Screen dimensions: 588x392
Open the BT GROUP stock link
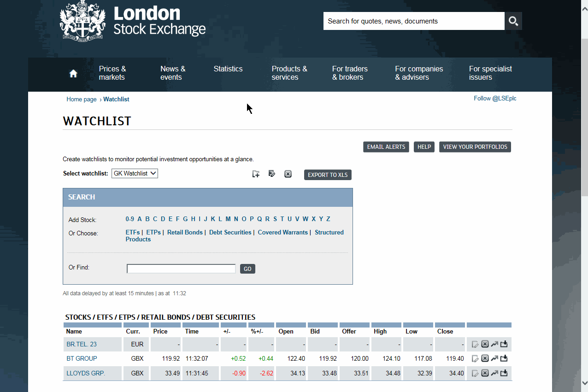(x=82, y=358)
